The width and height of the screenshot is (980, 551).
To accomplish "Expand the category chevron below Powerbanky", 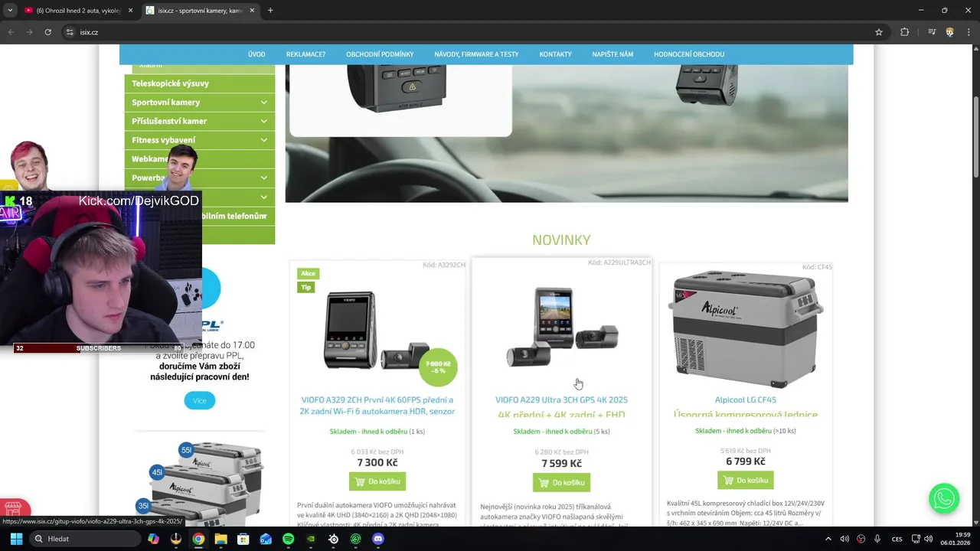I will coord(263,197).
